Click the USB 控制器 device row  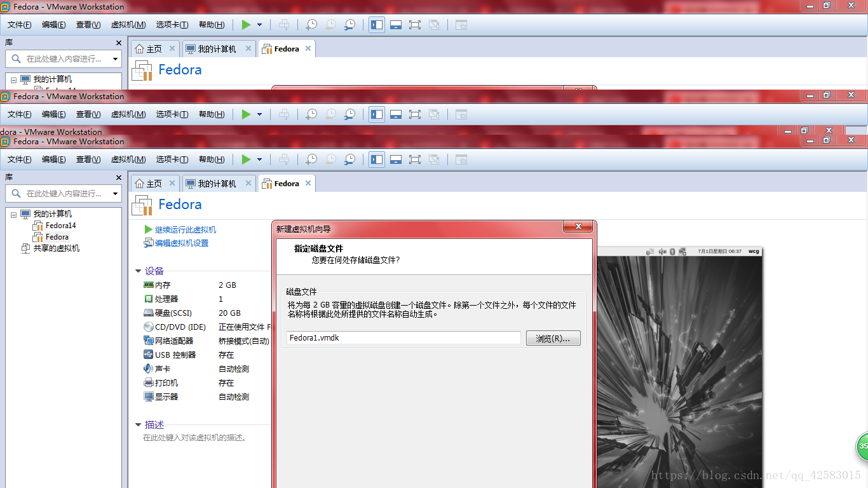207,355
